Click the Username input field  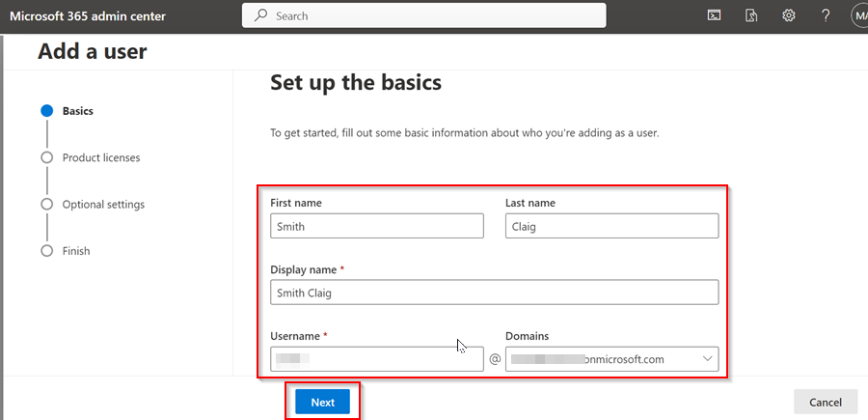[377, 359]
